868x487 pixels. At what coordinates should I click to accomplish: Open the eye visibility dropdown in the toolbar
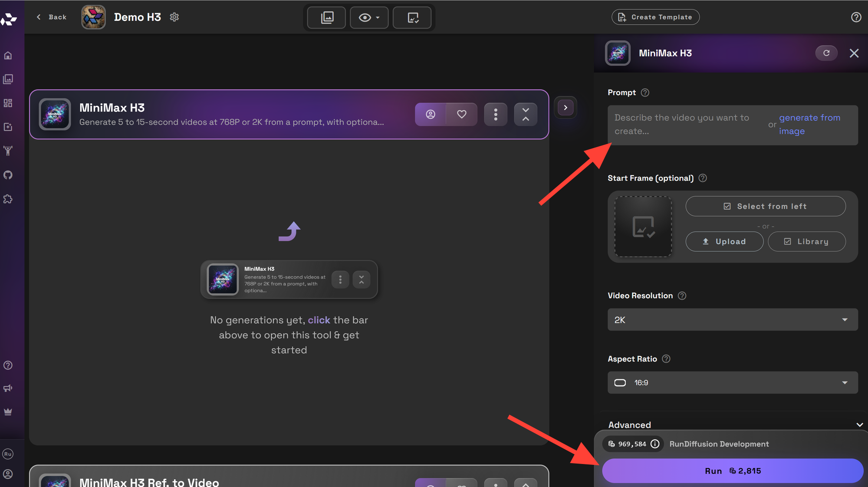click(369, 17)
